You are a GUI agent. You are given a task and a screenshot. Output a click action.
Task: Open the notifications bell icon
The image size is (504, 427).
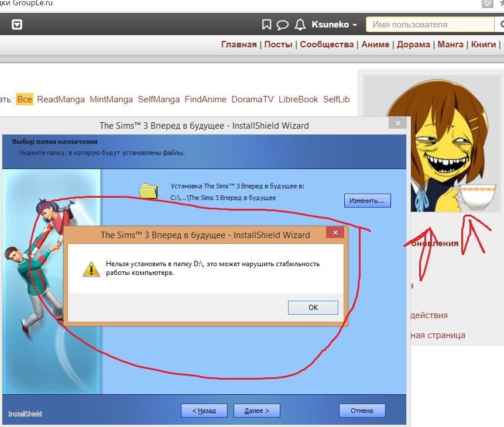[x=300, y=25]
